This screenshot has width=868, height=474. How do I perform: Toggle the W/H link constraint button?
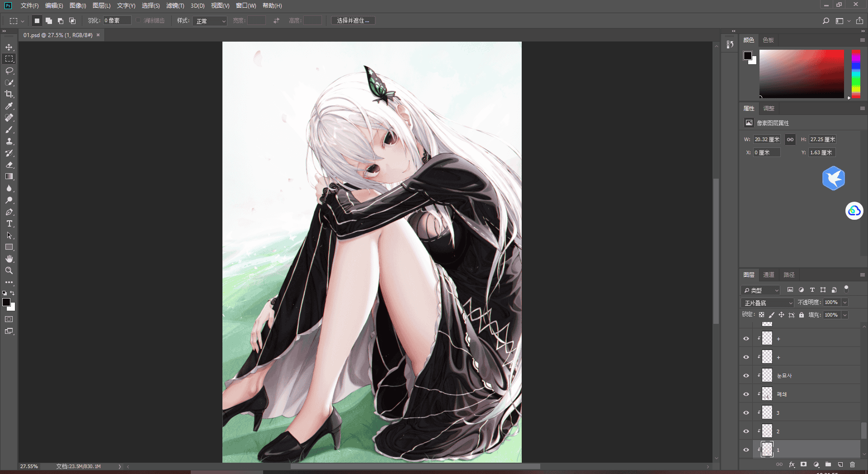tap(790, 139)
